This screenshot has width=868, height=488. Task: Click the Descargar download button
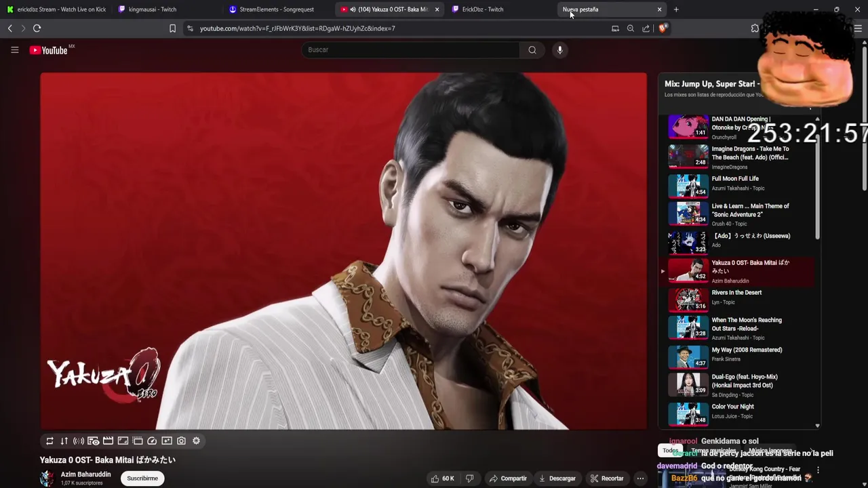click(x=557, y=479)
